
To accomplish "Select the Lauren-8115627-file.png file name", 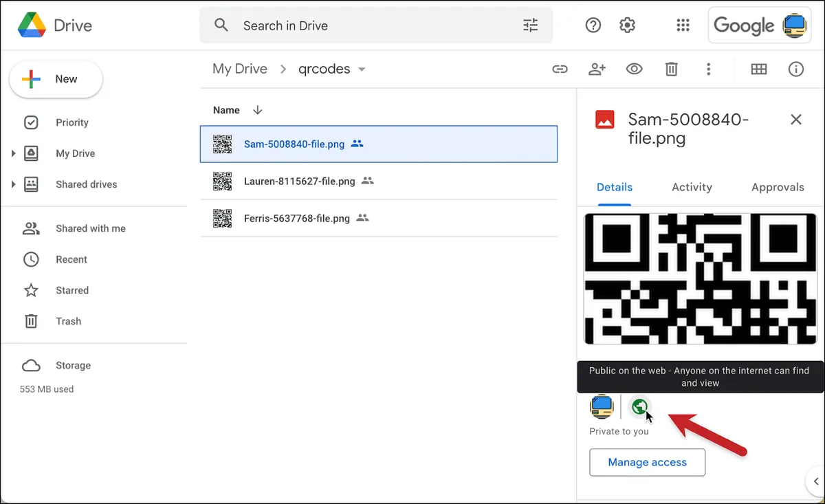I will pos(299,182).
